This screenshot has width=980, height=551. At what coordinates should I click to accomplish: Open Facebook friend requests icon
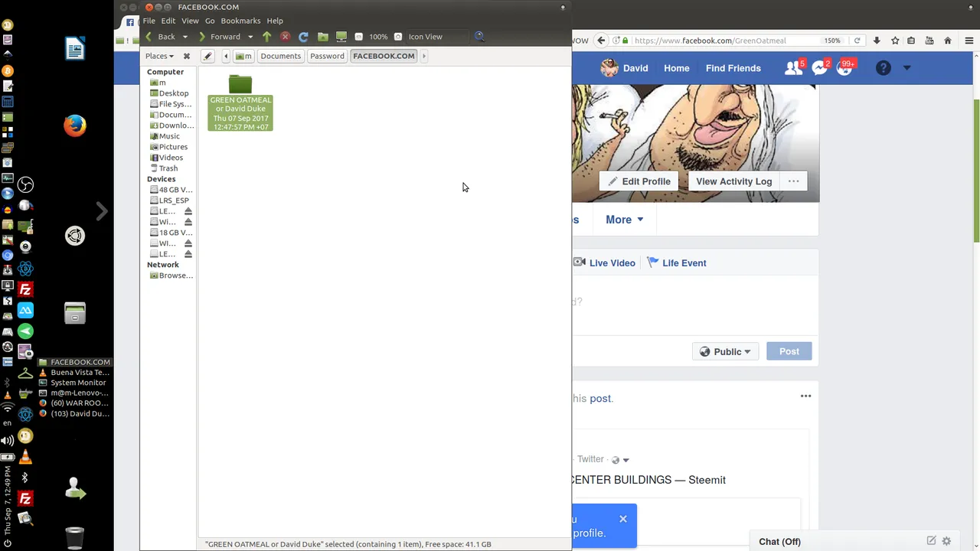793,68
